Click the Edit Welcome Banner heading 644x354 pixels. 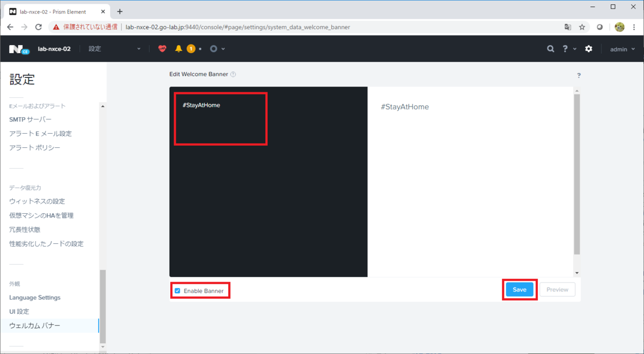199,74
